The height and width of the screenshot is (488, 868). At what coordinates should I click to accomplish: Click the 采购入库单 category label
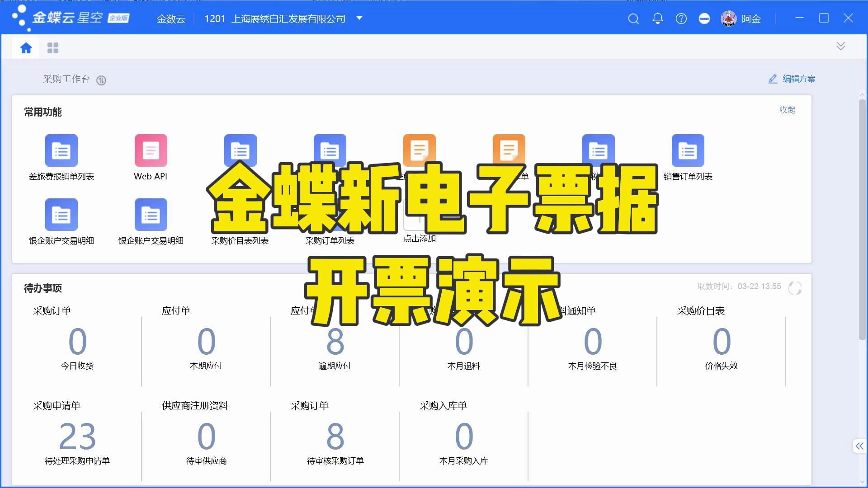point(443,406)
